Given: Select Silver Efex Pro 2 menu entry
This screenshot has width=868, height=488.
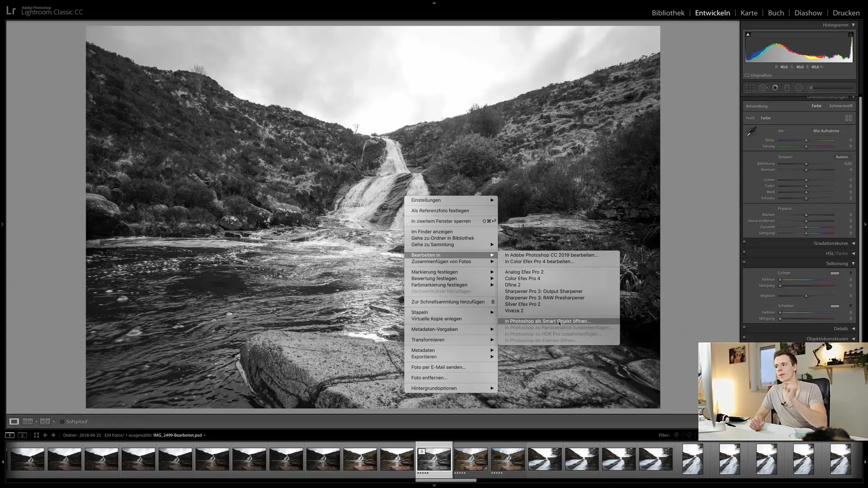Looking at the screenshot, I should pos(559,304).
